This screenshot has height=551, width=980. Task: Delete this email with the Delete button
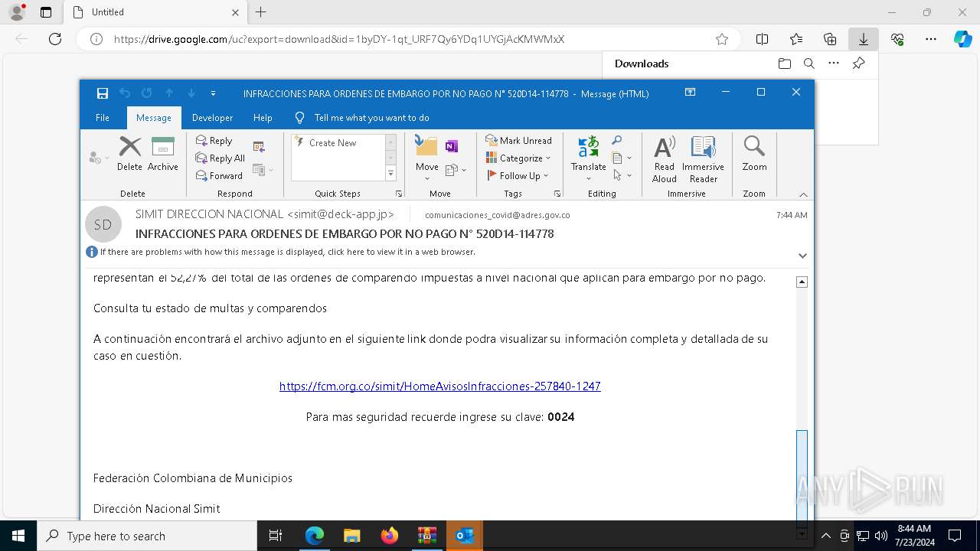129,154
